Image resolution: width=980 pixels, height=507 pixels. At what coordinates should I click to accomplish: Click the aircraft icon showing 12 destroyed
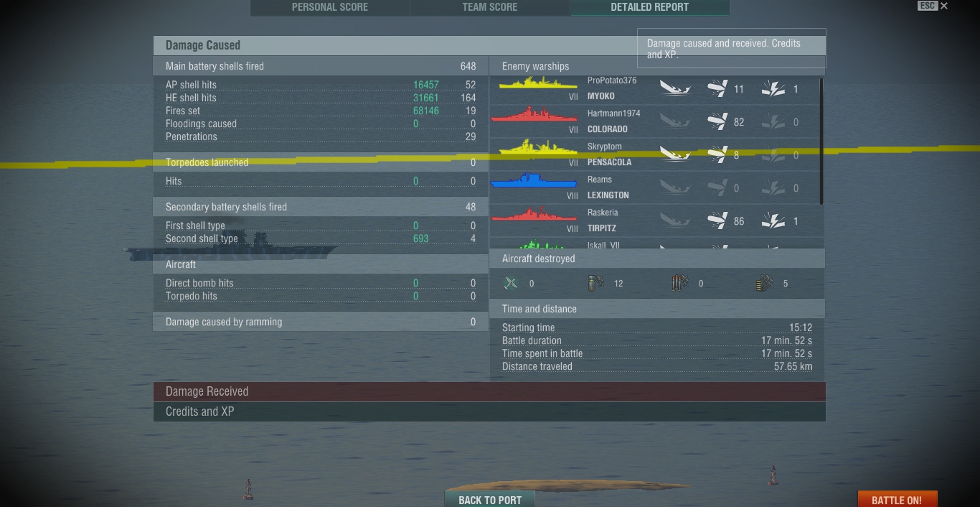click(x=595, y=284)
